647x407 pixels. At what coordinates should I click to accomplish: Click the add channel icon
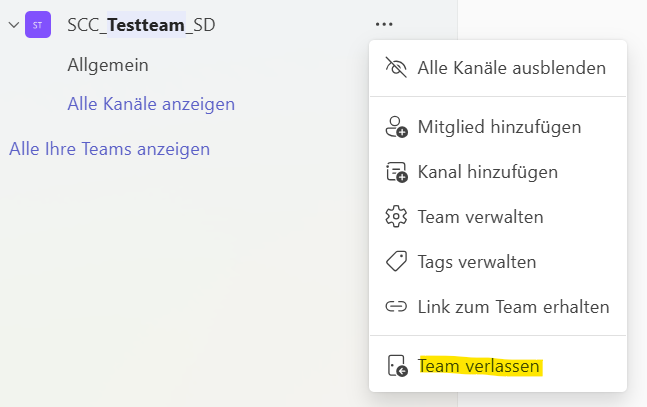397,172
